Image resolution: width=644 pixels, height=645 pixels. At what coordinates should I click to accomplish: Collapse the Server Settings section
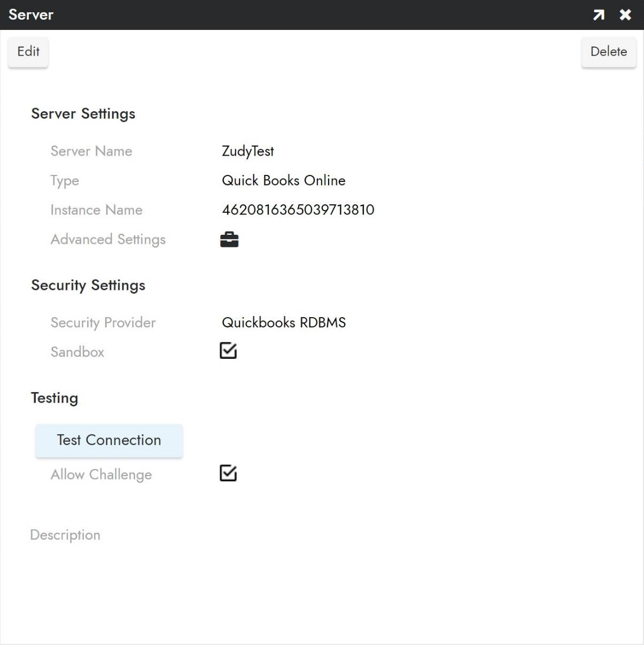83,113
